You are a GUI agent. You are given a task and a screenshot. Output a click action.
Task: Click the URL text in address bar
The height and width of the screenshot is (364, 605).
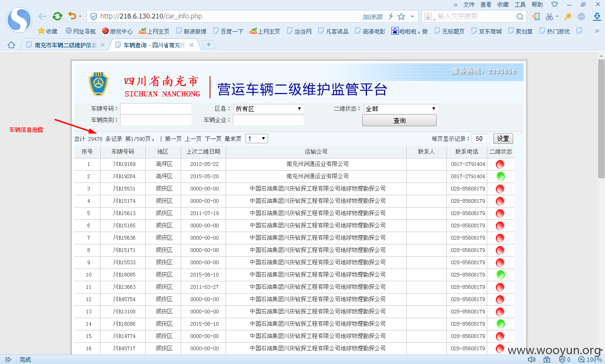(x=151, y=16)
